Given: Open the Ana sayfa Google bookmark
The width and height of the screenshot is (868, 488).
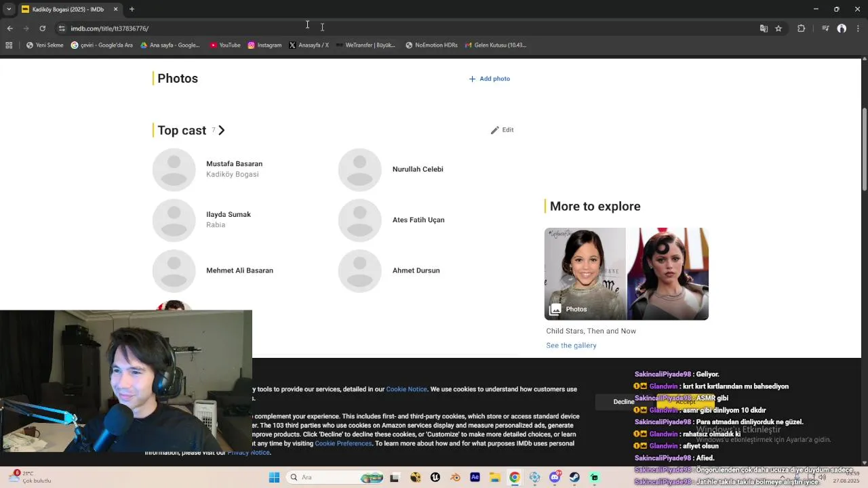Looking at the screenshot, I should click(x=170, y=45).
